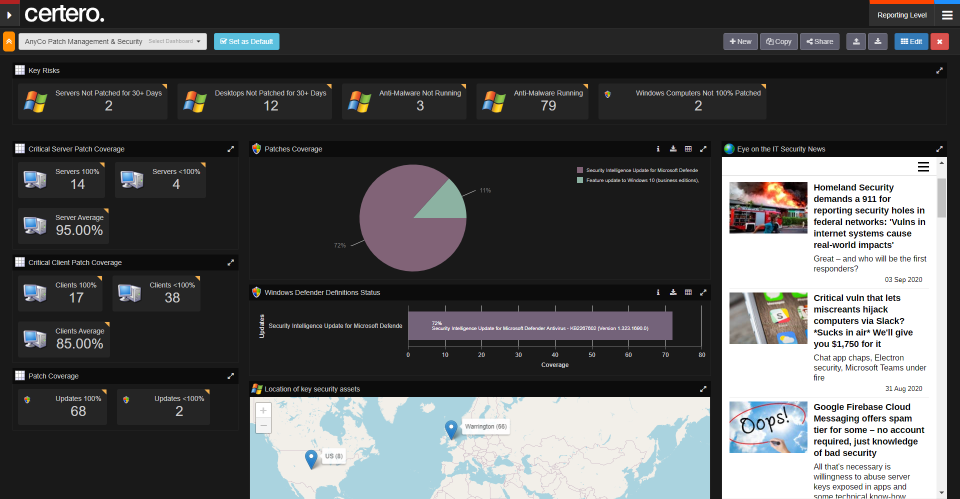
Task: Click the Copy dashboard button
Action: tap(779, 41)
